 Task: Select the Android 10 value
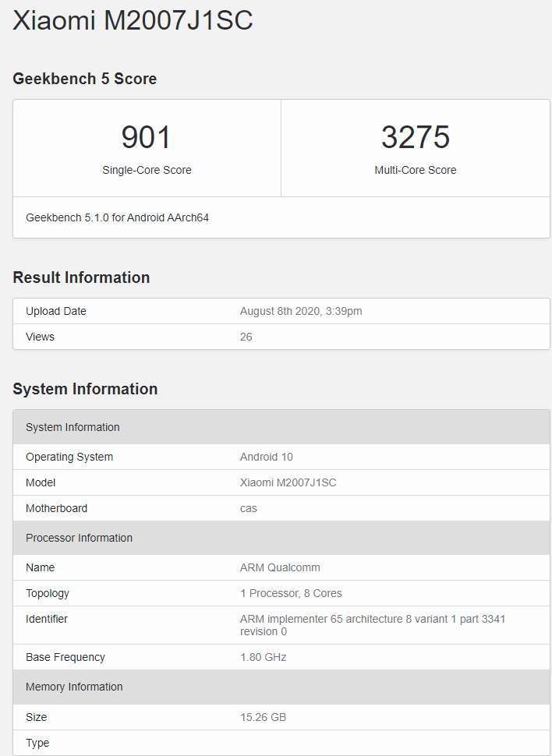267,457
